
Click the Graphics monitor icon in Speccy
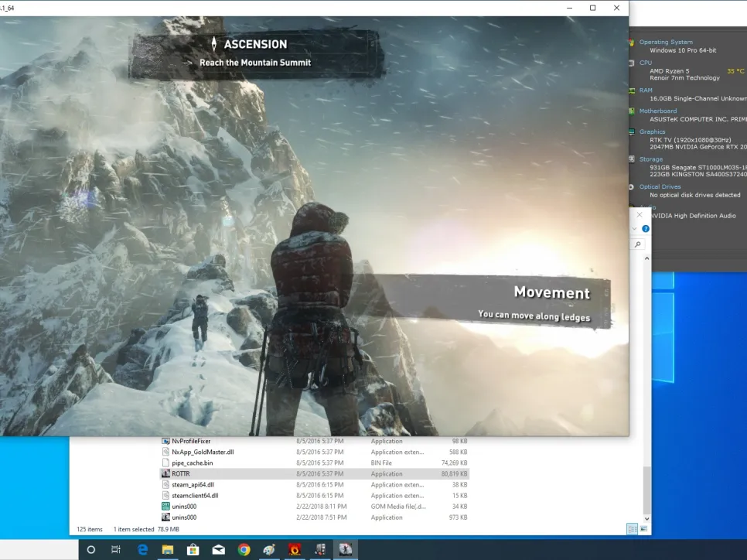point(631,132)
